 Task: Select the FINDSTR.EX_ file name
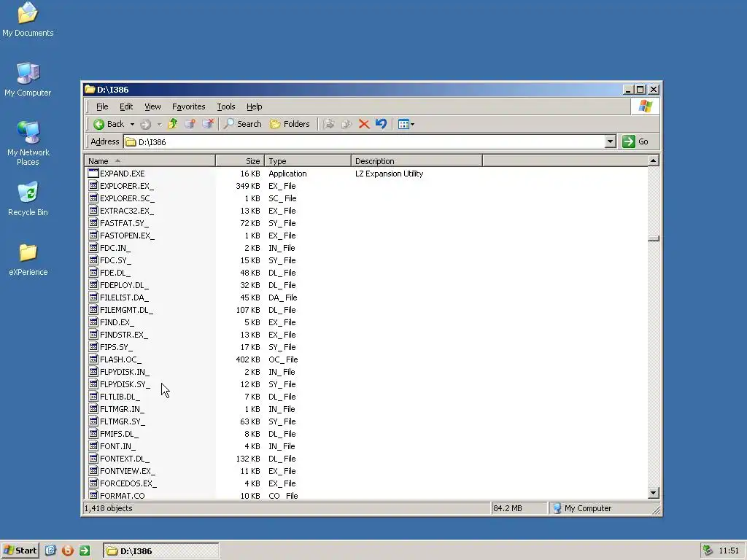pyautogui.click(x=124, y=335)
